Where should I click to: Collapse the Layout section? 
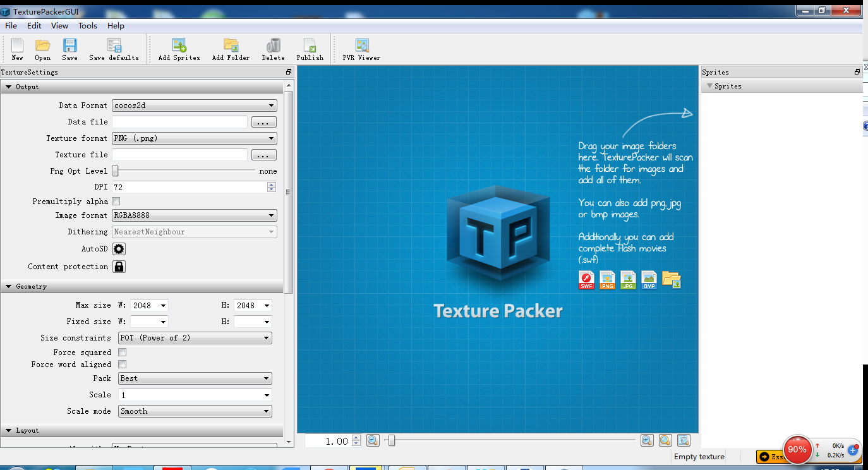click(9, 430)
